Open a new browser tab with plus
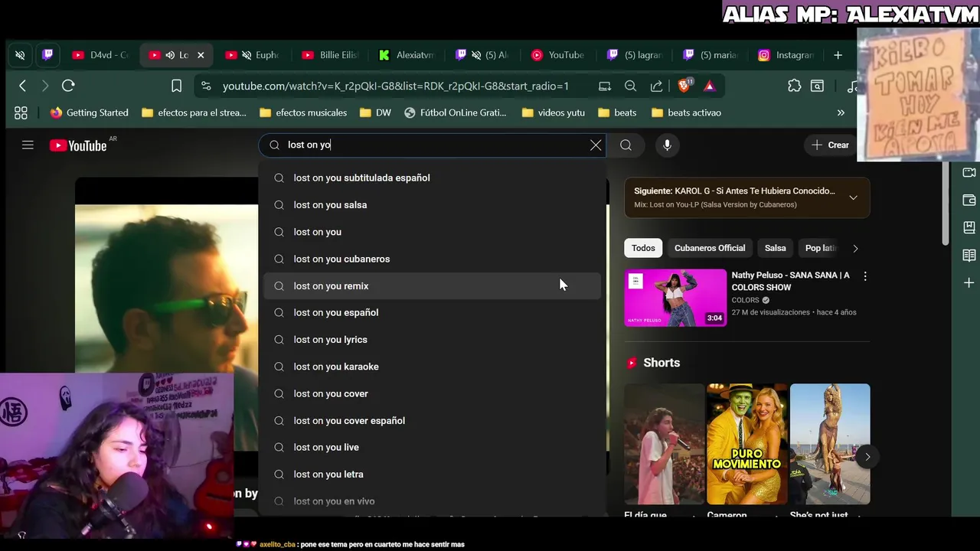980x551 pixels. coord(838,55)
